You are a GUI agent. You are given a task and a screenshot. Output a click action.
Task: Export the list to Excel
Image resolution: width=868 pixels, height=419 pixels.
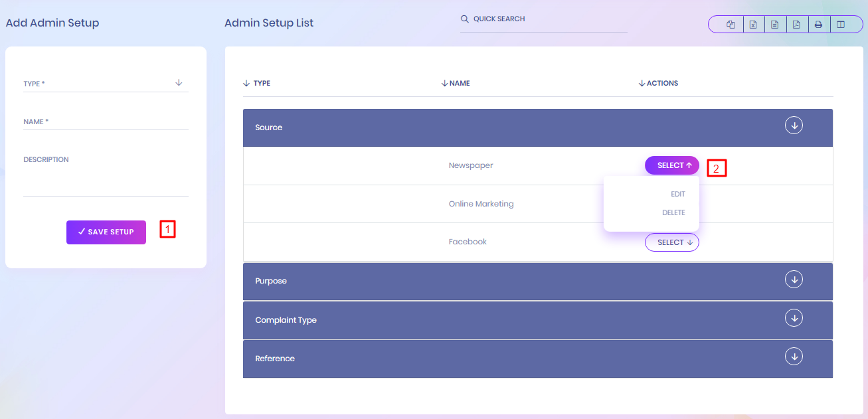click(753, 25)
